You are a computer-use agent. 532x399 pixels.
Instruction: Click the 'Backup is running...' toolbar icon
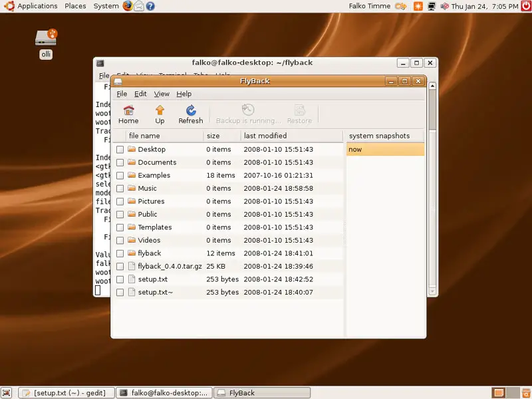coord(248,110)
